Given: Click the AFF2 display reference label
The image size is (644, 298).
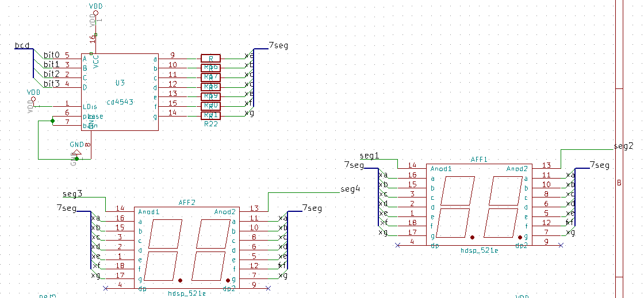Looking at the screenshot, I should point(187,203).
